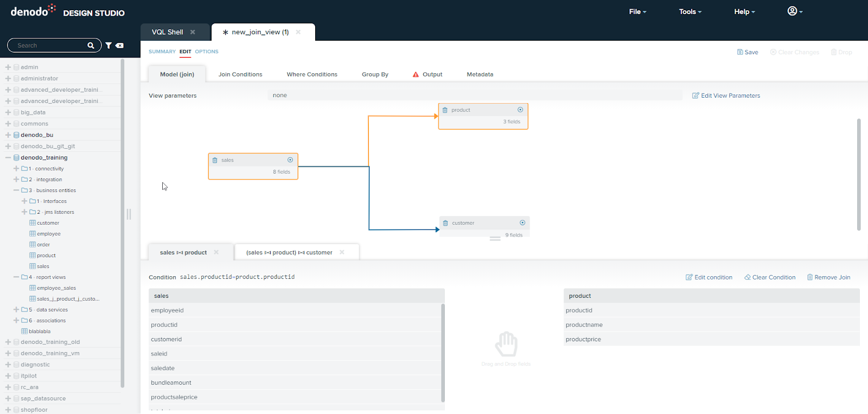Viewport: 868px width, 414px height.
Task: Click the warning icon on the Output tab
Action: pos(416,74)
